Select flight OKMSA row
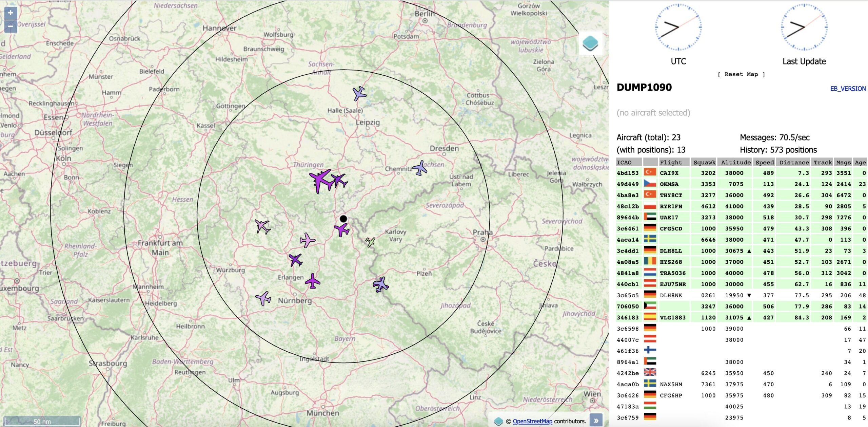 (x=741, y=184)
